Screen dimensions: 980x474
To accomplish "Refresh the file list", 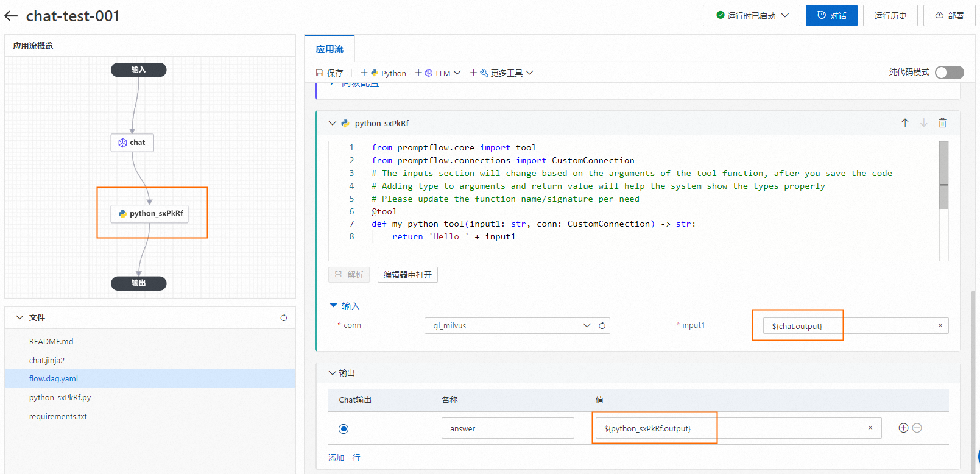I will (283, 318).
